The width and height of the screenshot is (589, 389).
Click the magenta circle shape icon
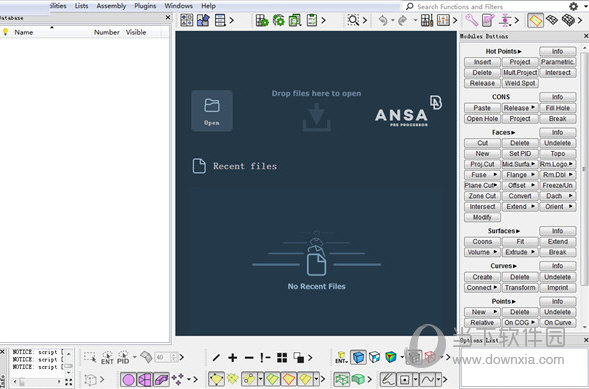128,379
